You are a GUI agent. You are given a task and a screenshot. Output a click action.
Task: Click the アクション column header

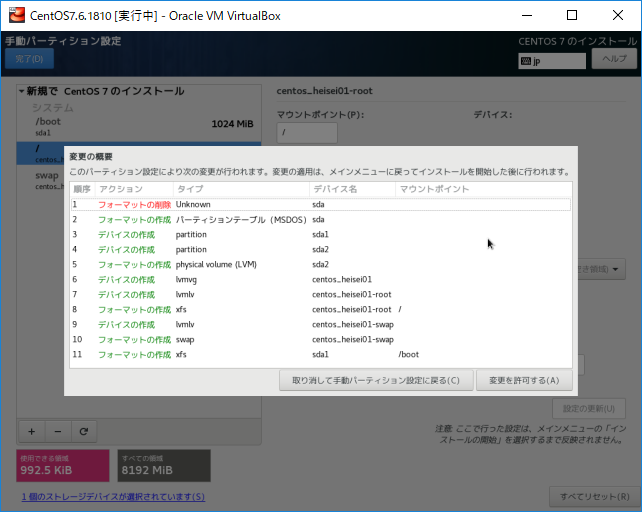[134, 189]
